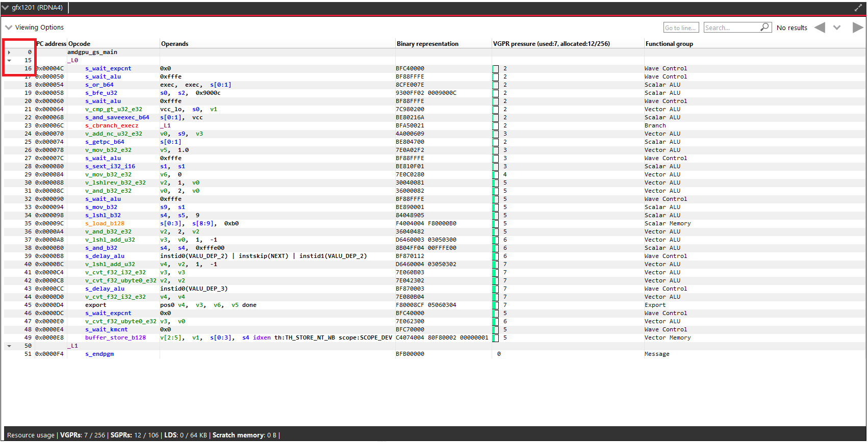Click the Functional group column header
Viewport: 868px width, 442px height.
[669, 44]
